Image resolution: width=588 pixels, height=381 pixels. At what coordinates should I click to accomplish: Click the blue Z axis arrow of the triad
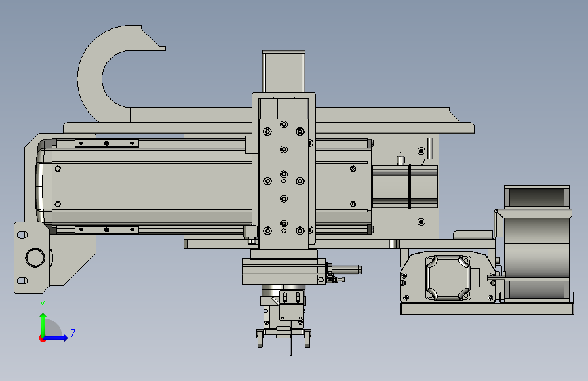56,338
